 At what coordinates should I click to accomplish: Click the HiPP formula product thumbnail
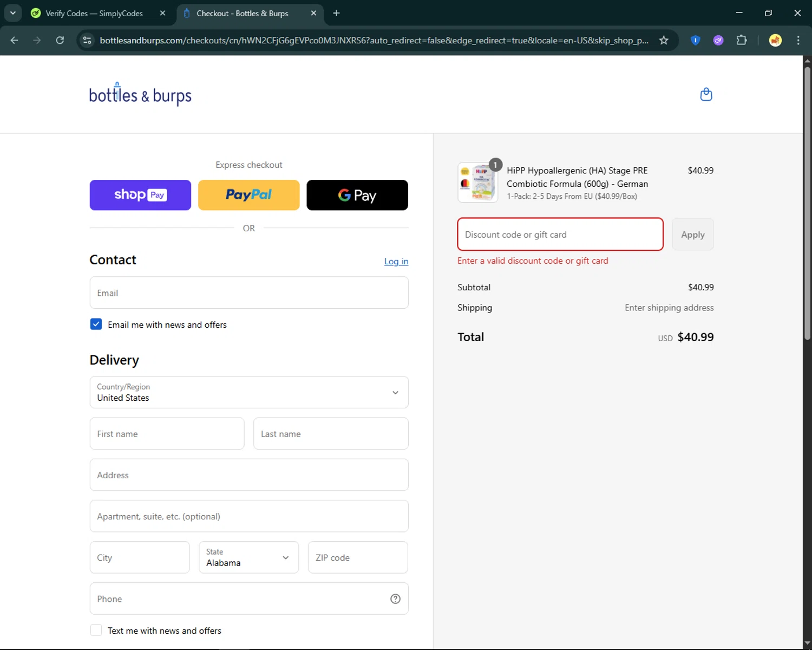click(477, 183)
